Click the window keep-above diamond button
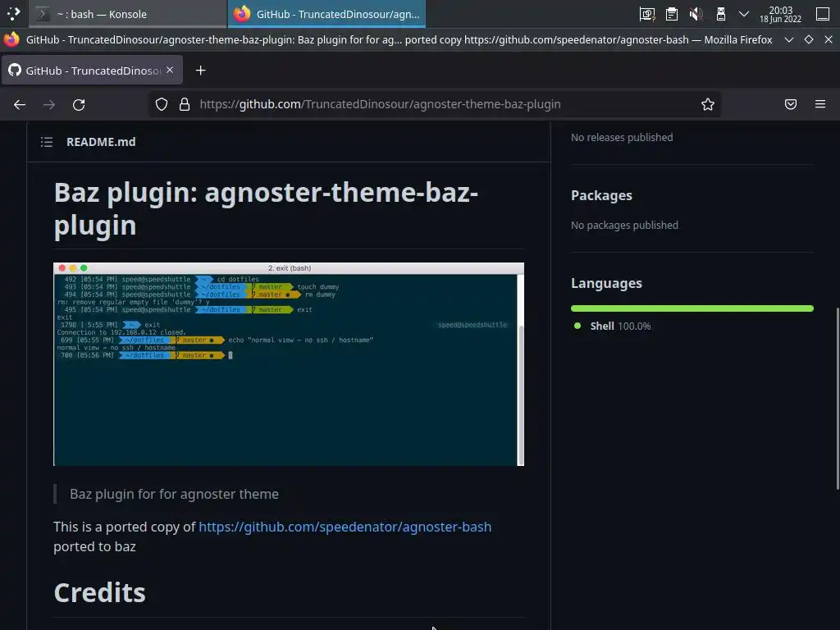This screenshot has height=630, width=840. click(x=808, y=39)
